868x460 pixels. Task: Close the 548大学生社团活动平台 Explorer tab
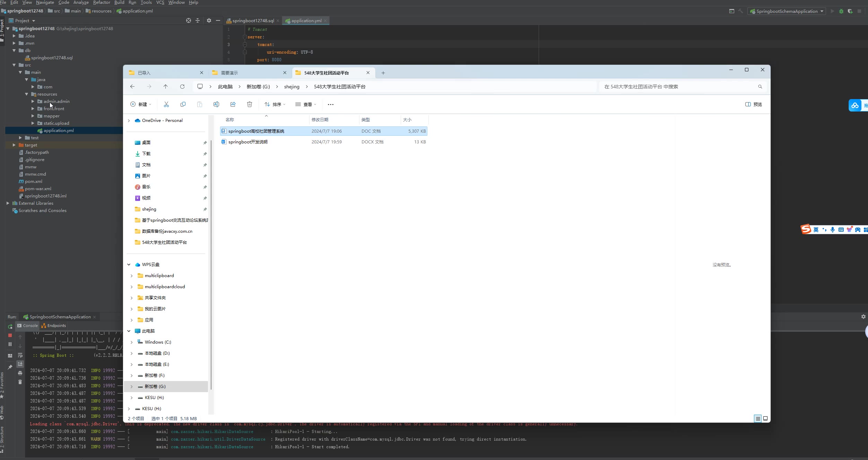pyautogui.click(x=368, y=73)
